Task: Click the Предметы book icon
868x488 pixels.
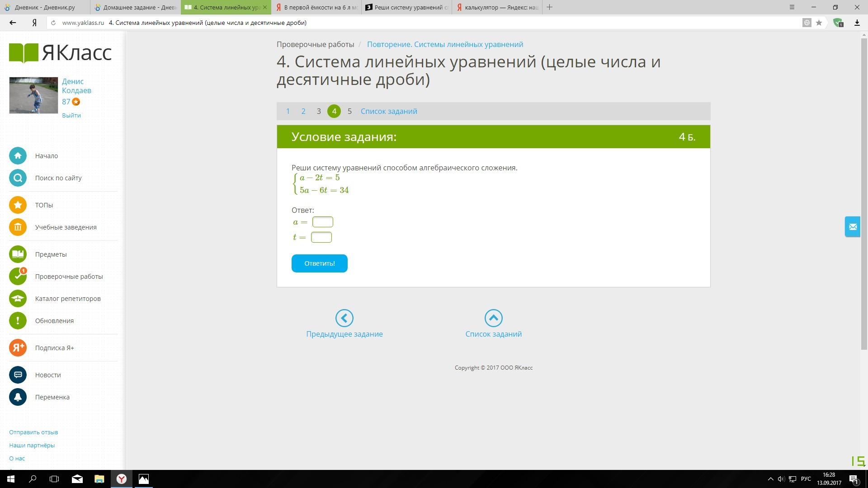Action: pos(18,254)
